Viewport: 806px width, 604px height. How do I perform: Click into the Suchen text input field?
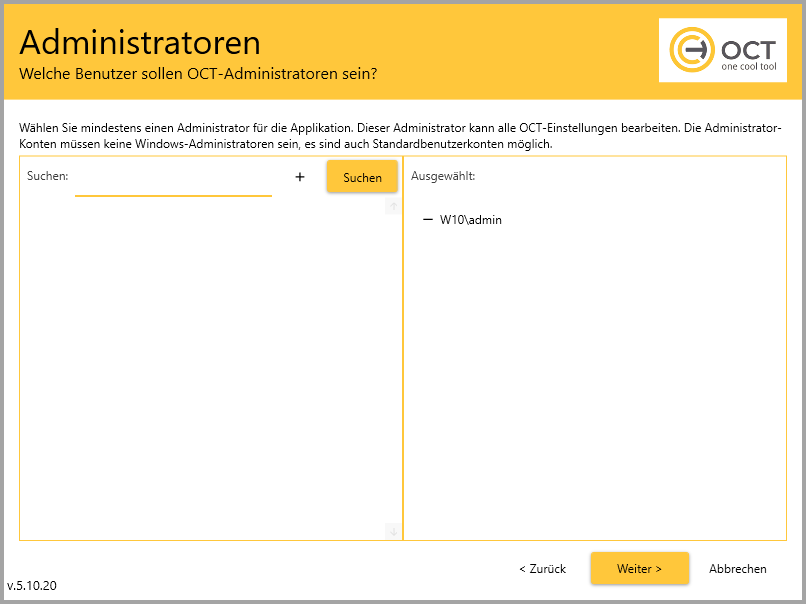173,180
